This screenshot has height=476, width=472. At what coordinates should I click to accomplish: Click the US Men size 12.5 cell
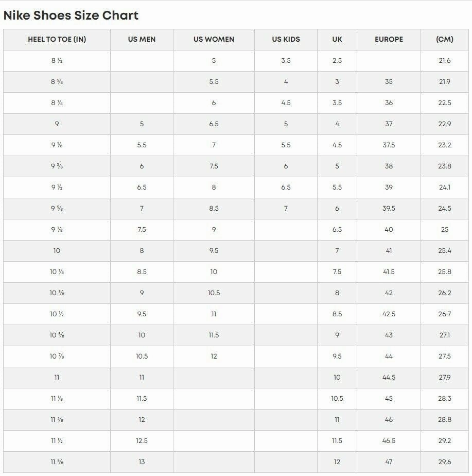coord(142,441)
